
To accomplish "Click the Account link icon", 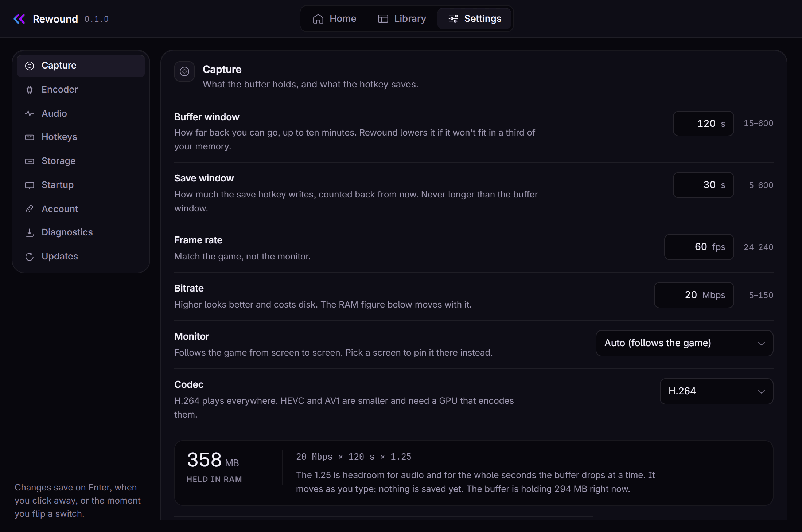I will pyautogui.click(x=30, y=209).
